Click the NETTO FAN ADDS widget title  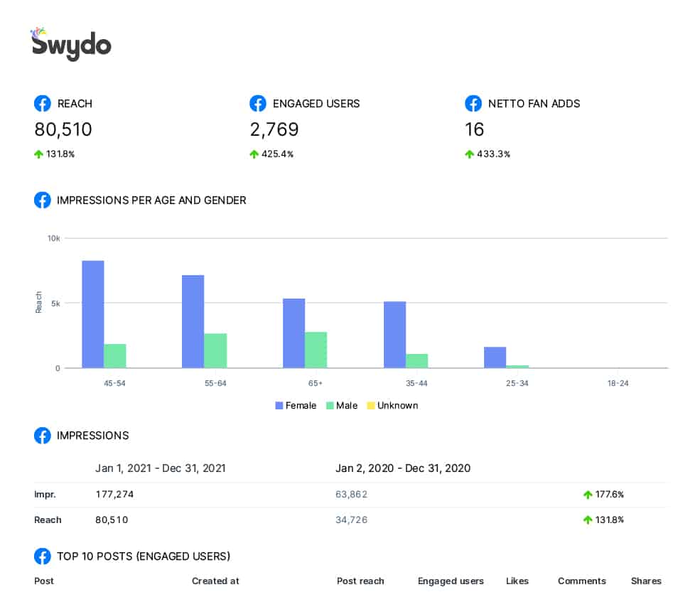pos(534,104)
